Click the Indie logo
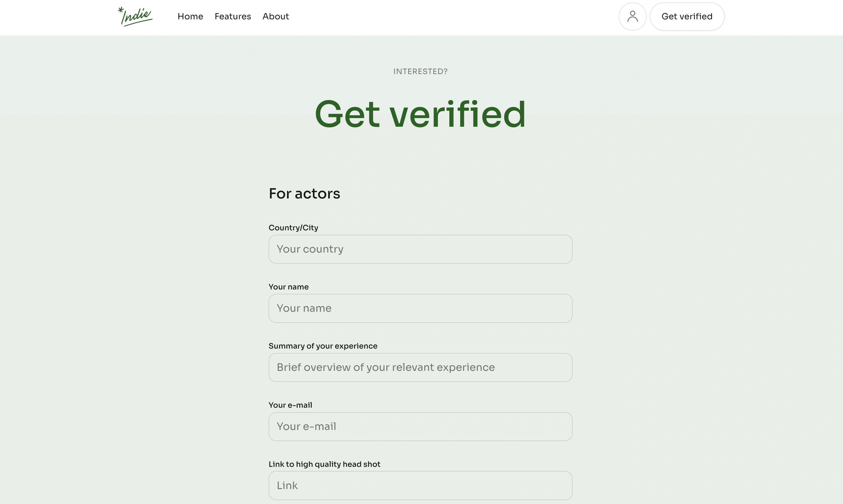 (135, 16)
